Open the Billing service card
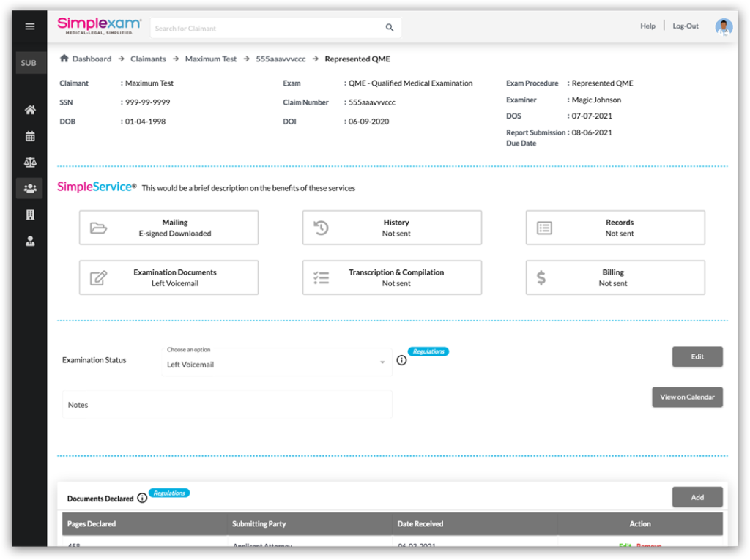750x560 pixels. coord(615,277)
